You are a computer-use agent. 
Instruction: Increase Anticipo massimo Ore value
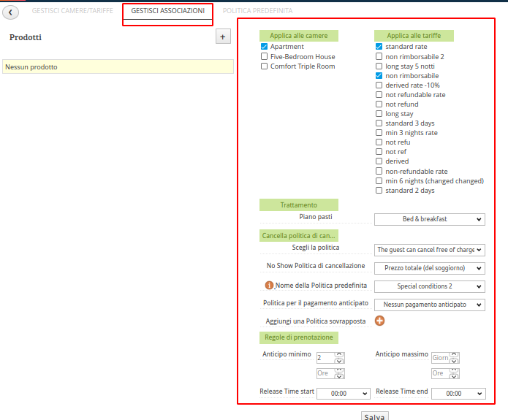pos(454,370)
